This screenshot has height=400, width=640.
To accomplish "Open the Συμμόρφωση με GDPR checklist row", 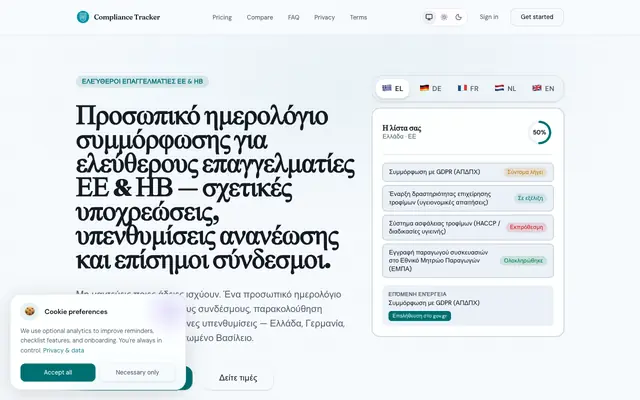I will point(468,172).
